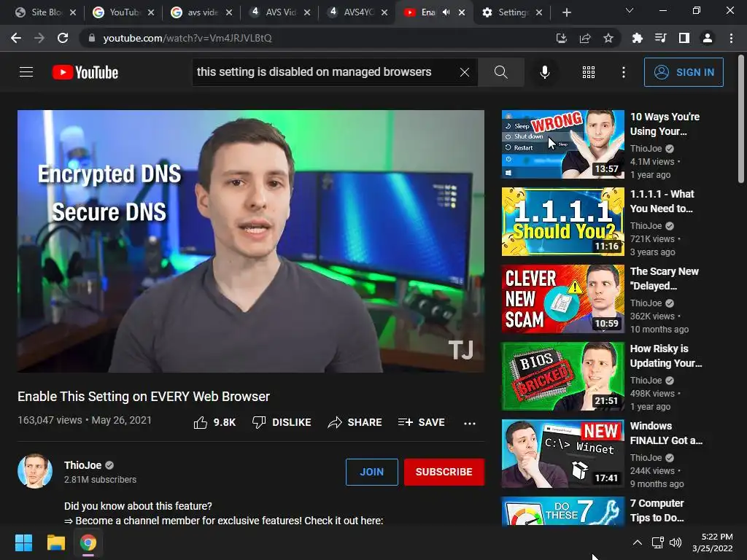
Task: Go to the YouTube home logo
Action: click(x=85, y=72)
